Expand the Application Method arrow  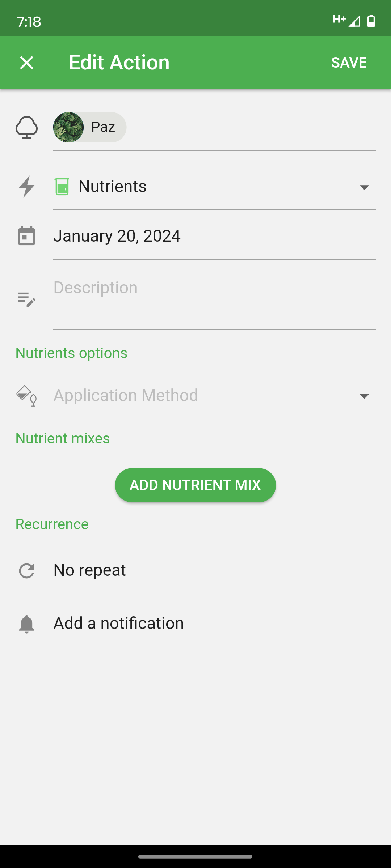coord(364,396)
